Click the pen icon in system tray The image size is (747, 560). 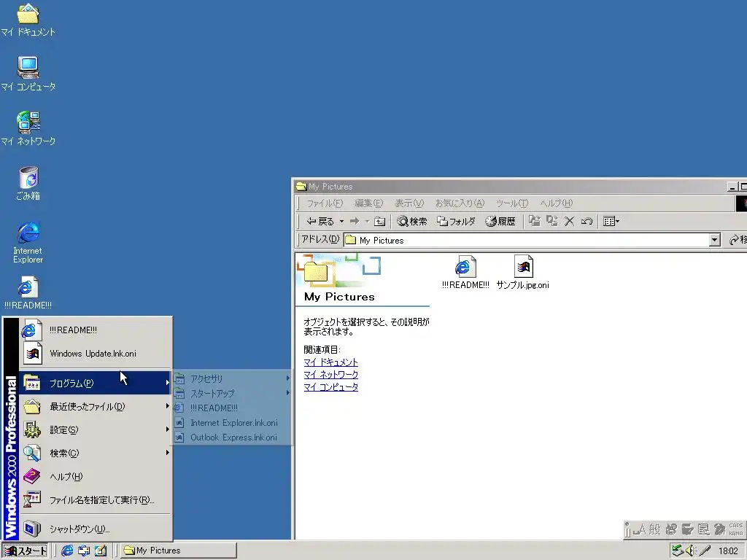click(x=705, y=551)
